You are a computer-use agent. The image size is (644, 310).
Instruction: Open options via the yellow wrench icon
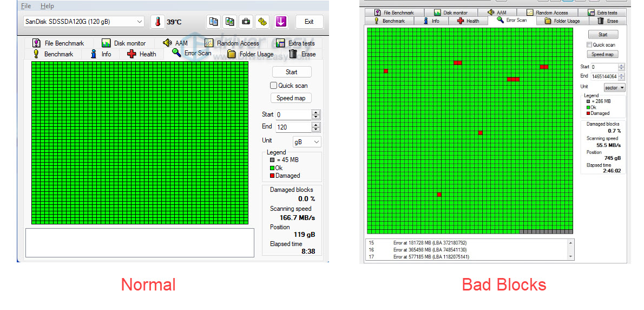(262, 22)
